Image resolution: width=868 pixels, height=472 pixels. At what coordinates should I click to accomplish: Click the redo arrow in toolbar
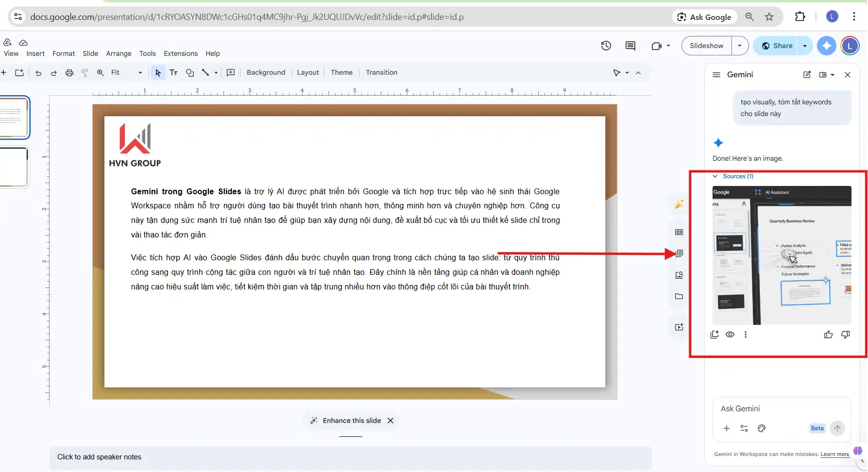click(x=54, y=73)
